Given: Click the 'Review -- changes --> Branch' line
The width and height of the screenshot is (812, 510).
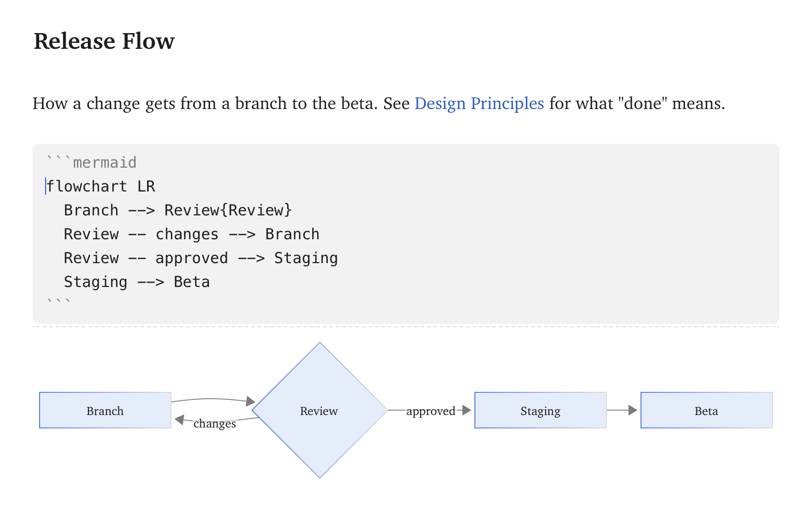Looking at the screenshot, I should tap(192, 234).
